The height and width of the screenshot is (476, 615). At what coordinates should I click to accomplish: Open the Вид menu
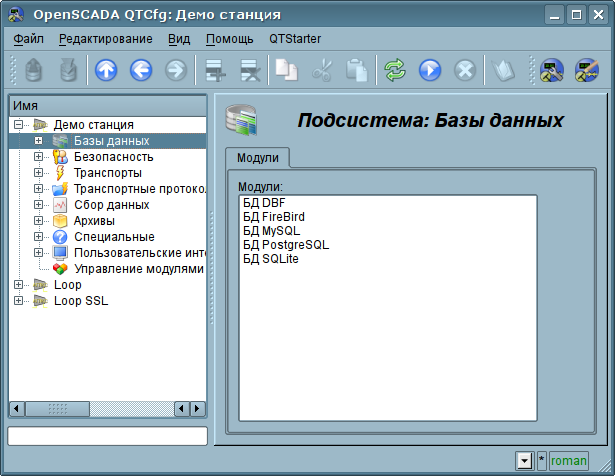pyautogui.click(x=179, y=39)
